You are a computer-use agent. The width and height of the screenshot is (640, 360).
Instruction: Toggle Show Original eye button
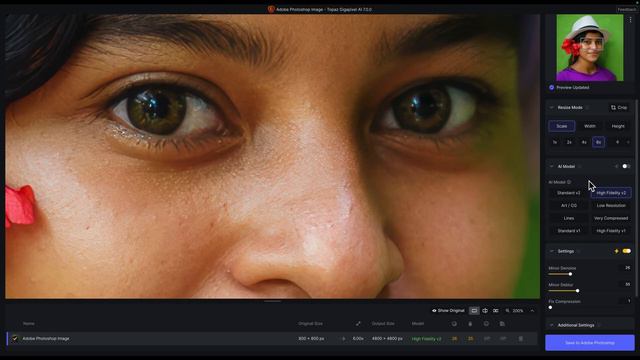pyautogui.click(x=448, y=311)
